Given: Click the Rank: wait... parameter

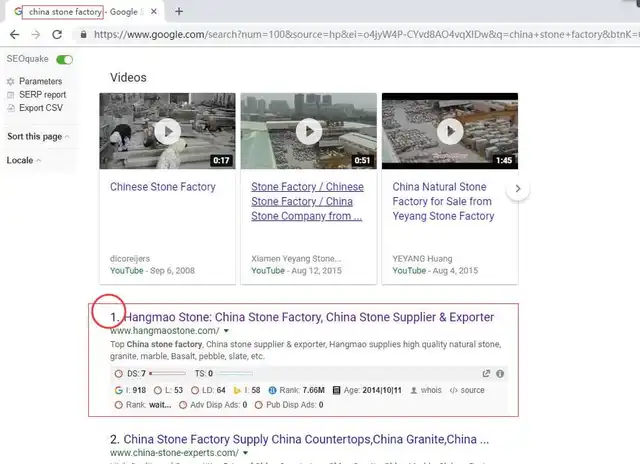Looking at the screenshot, I should click(143, 405).
